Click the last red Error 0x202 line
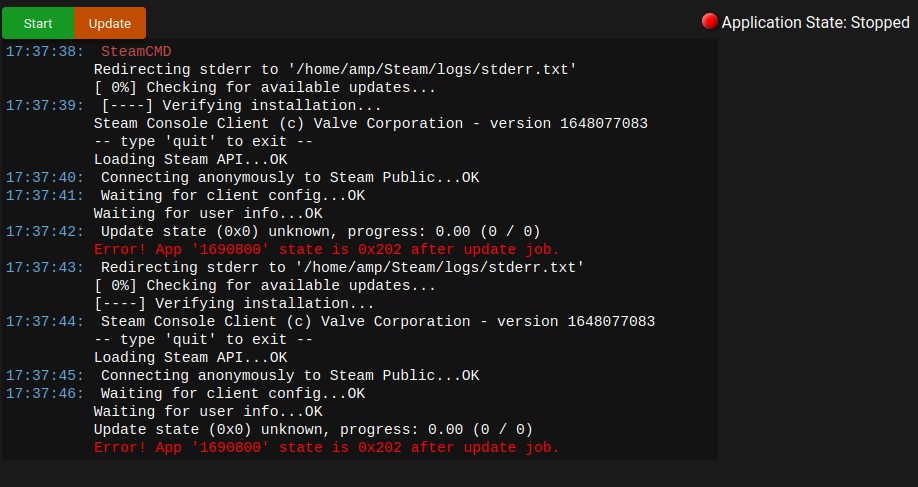This screenshot has width=918, height=487. (x=327, y=447)
